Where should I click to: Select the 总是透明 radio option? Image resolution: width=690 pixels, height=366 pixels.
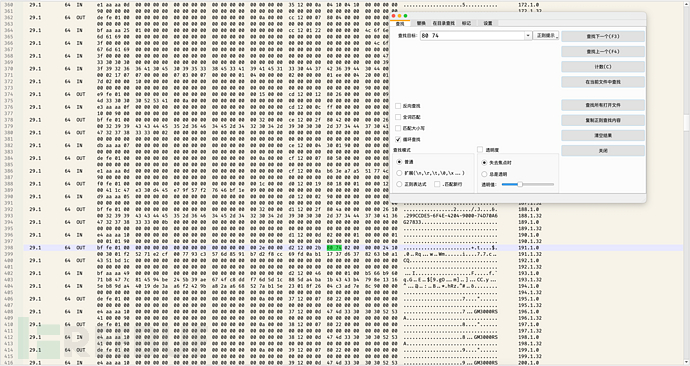tap(484, 174)
